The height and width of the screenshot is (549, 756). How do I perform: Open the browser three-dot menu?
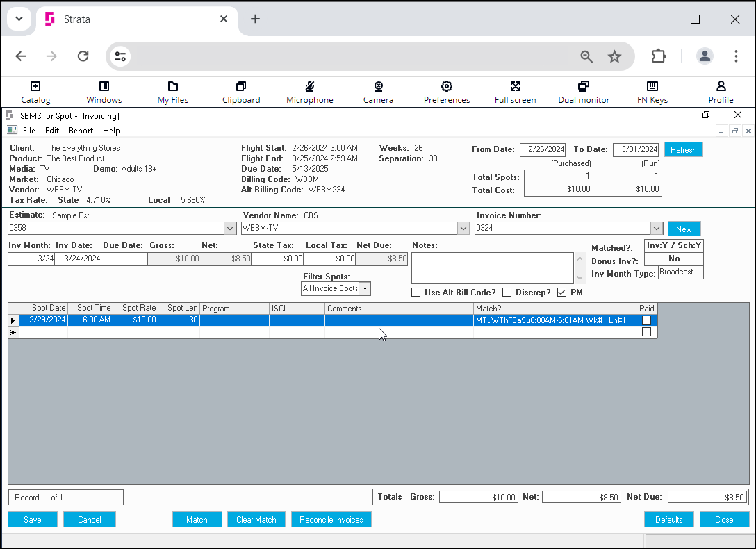tap(736, 56)
